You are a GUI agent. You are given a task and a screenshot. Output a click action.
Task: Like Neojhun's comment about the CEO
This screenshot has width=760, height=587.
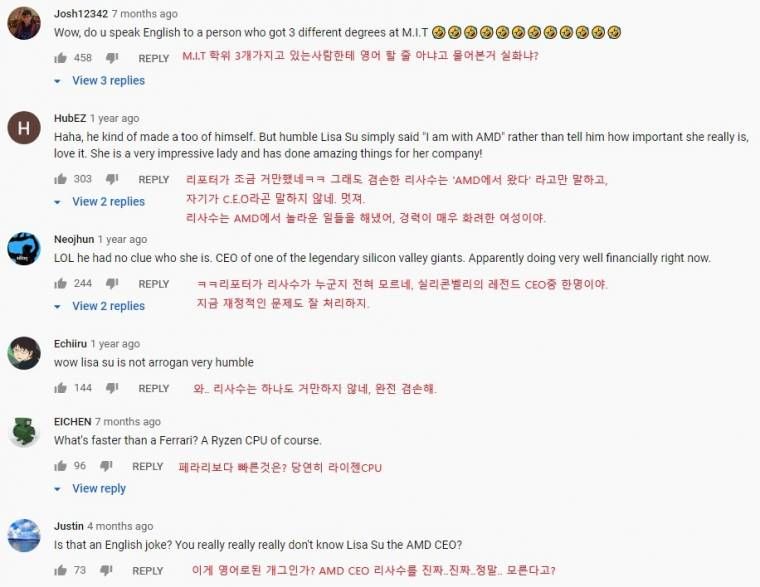pos(61,283)
